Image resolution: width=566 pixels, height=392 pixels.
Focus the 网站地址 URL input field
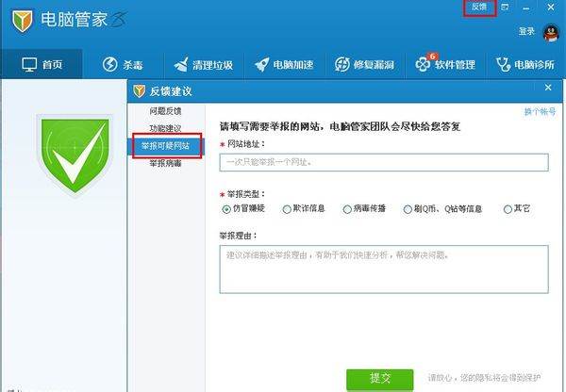coord(384,162)
